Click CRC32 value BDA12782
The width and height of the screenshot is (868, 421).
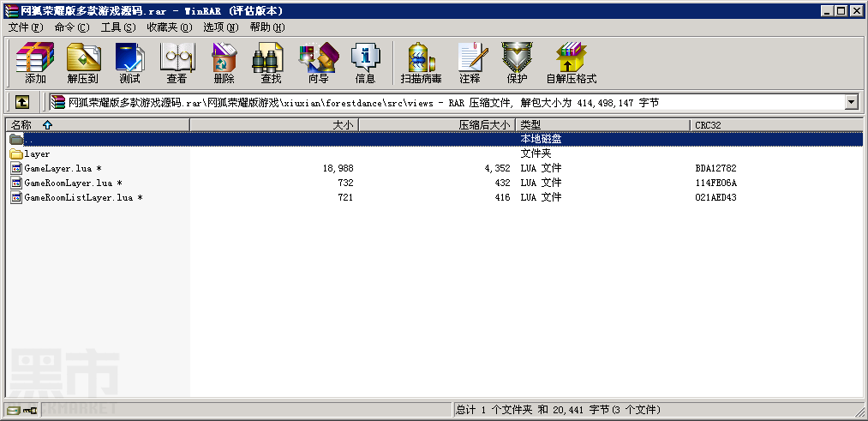pyautogui.click(x=715, y=168)
